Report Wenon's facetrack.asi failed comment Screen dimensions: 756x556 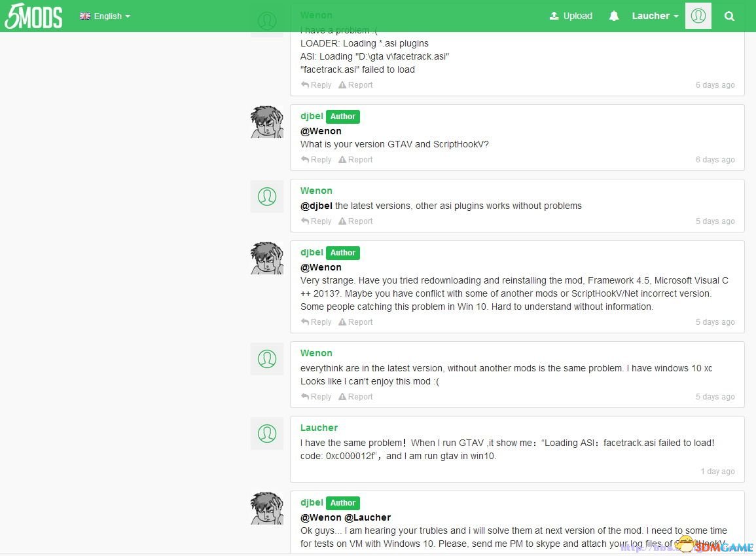[355, 85]
